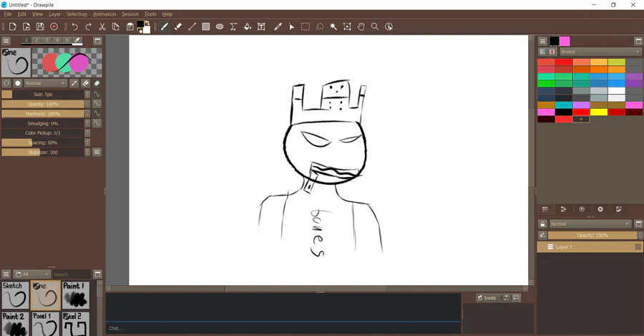Select the Rectangle tool
This screenshot has width=644, height=336.
(x=206, y=27)
